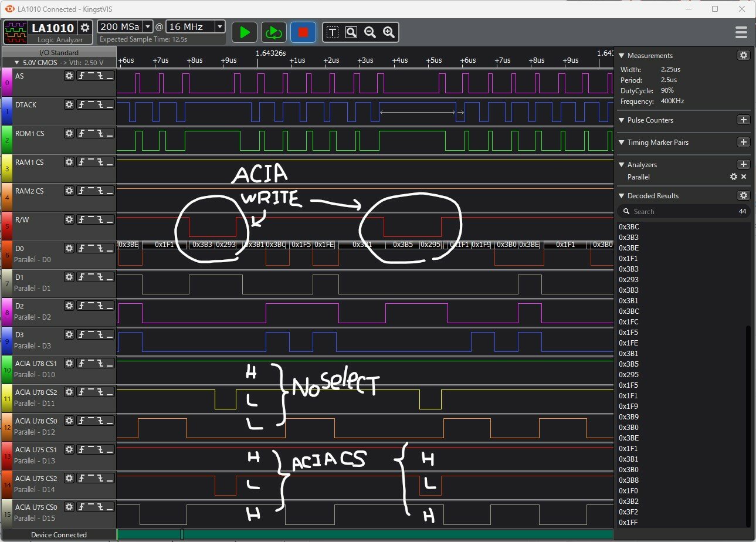The width and height of the screenshot is (756, 542).
Task: Open sample depth 200 MSa dropdown
Action: pos(148,26)
